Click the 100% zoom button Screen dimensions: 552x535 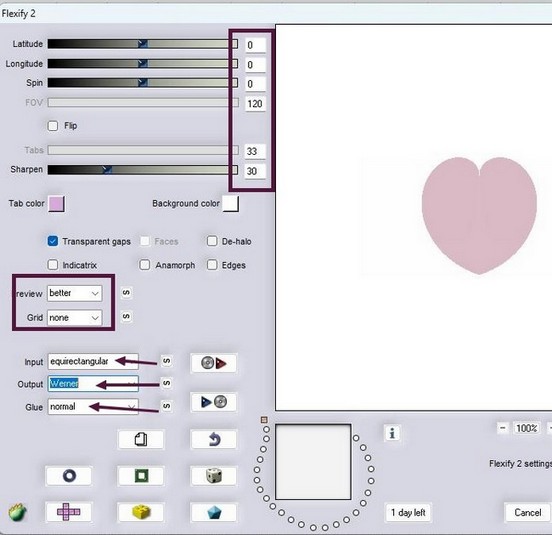pyautogui.click(x=526, y=428)
